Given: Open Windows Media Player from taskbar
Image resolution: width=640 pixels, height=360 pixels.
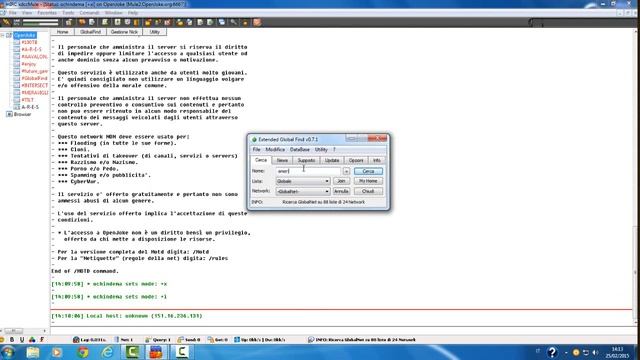Looking at the screenshot, I should pyautogui.click(x=57, y=352).
